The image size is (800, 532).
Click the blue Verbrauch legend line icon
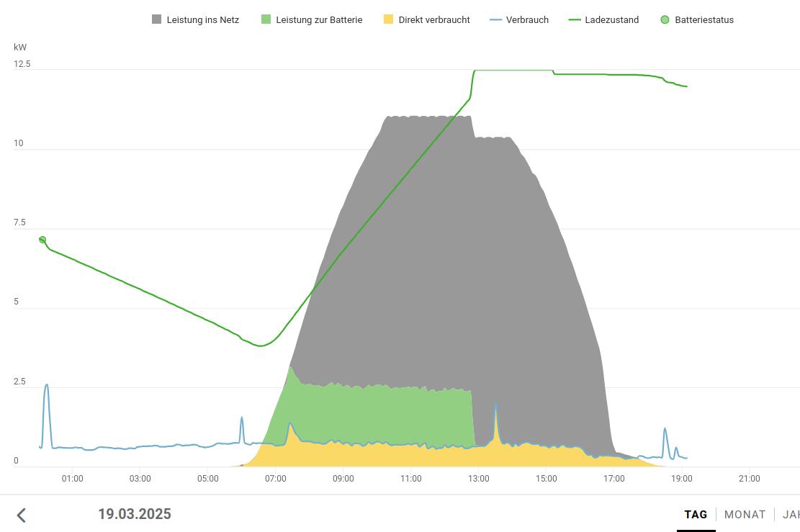[x=495, y=19]
